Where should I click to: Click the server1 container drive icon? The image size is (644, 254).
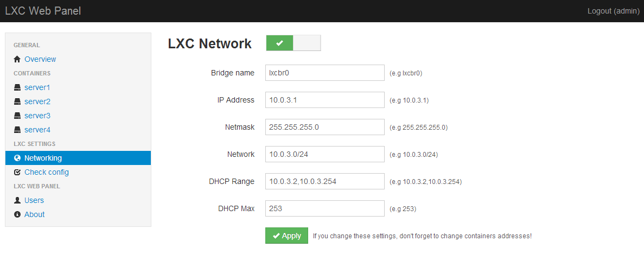pos(17,87)
